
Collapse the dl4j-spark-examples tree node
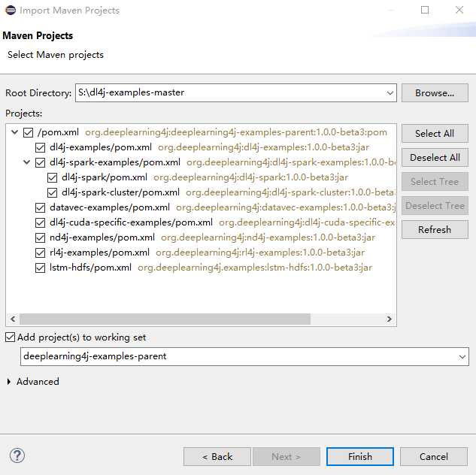pyautogui.click(x=27, y=162)
